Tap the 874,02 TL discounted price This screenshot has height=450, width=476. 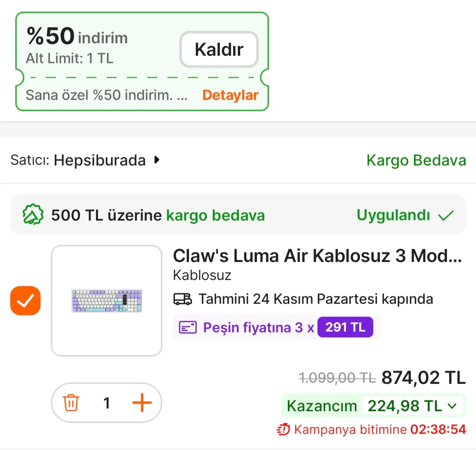pos(423,378)
